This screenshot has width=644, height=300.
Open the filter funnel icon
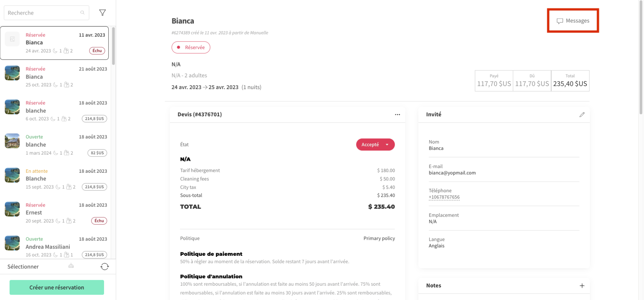click(x=102, y=13)
